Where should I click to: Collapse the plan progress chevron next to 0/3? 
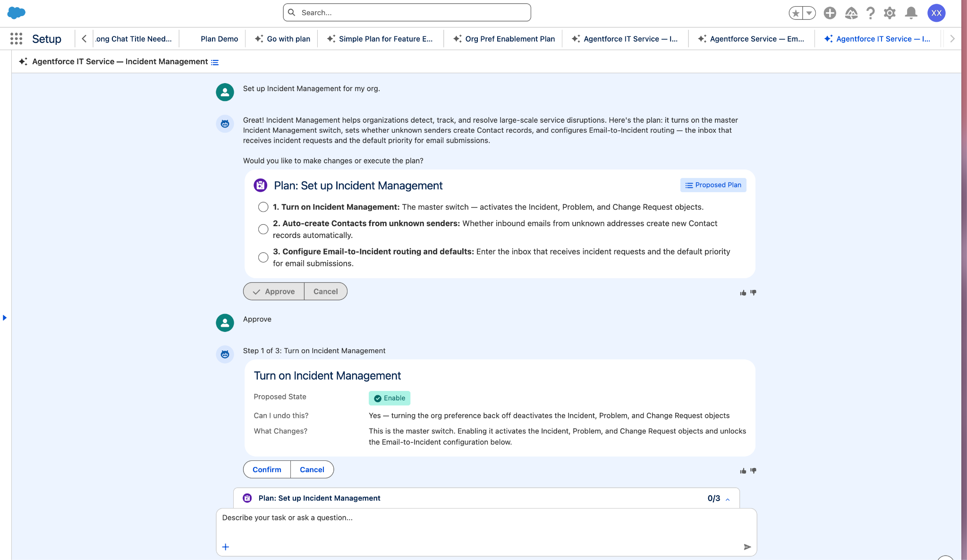(x=728, y=499)
